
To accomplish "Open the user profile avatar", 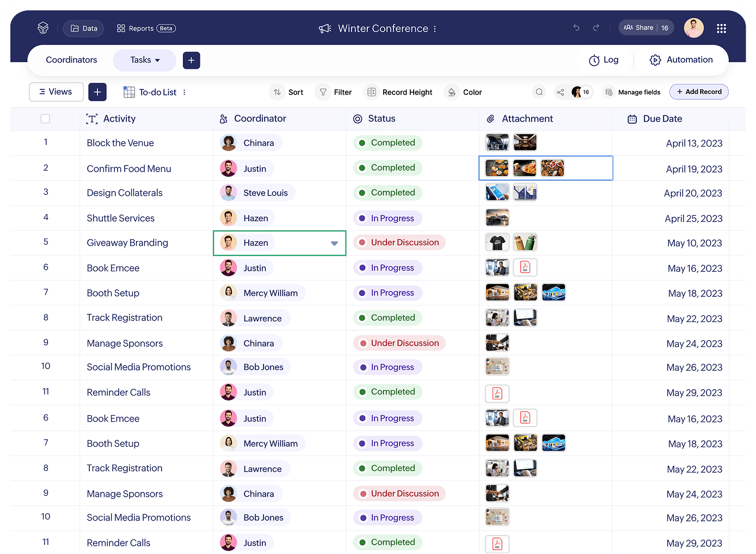I will point(694,28).
